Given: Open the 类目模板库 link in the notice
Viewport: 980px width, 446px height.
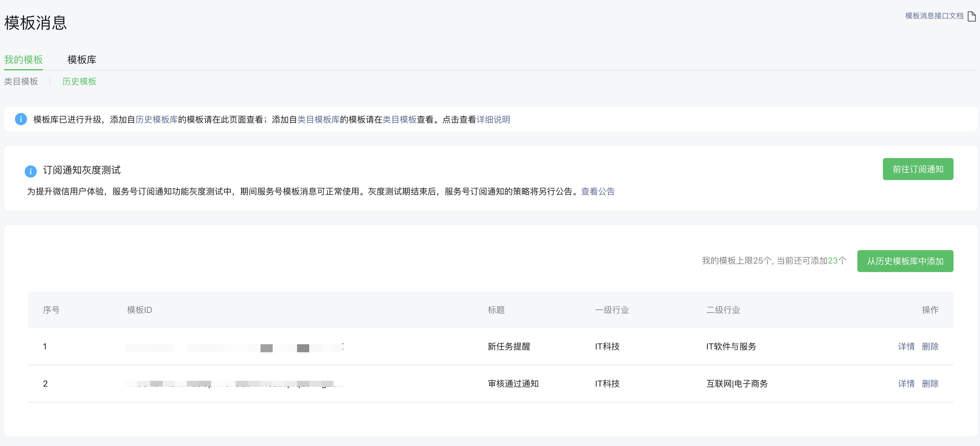Looking at the screenshot, I should point(318,120).
